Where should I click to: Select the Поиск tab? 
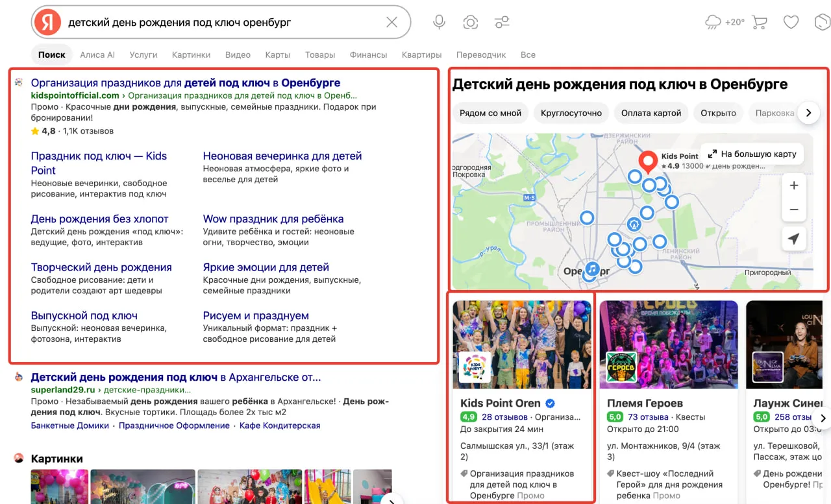pyautogui.click(x=52, y=54)
